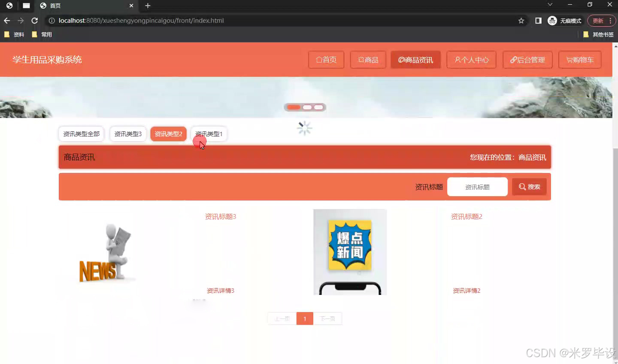This screenshot has height=364, width=618.
Task: Click the breadcrumb 您现在的位置：商品资讯
Action: coord(508,158)
